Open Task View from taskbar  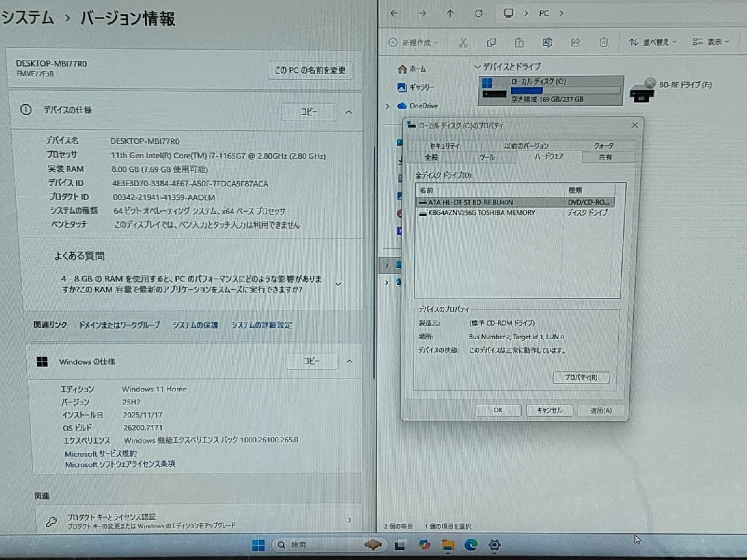[400, 546]
